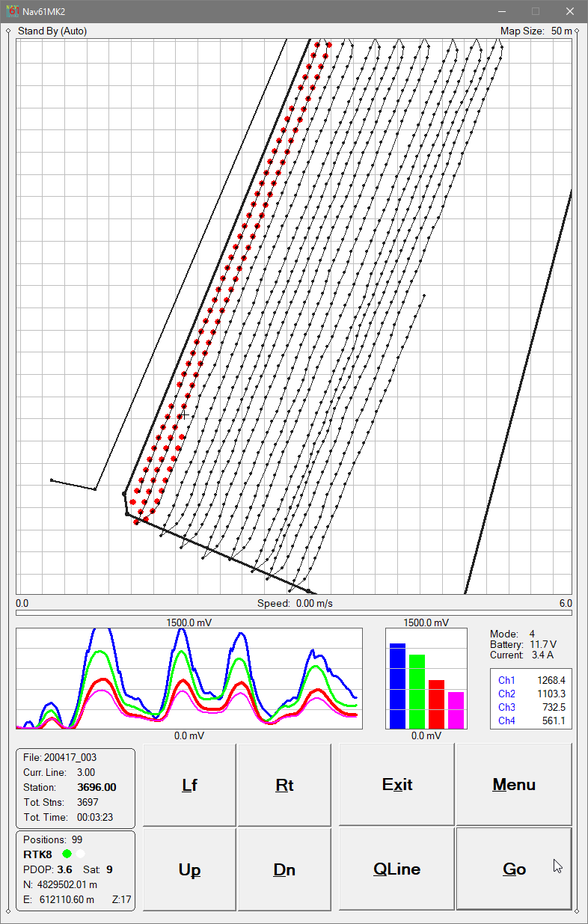The width and height of the screenshot is (588, 924).
Task: Click the 'Stand By (Auto)' status text
Action: tap(52, 31)
